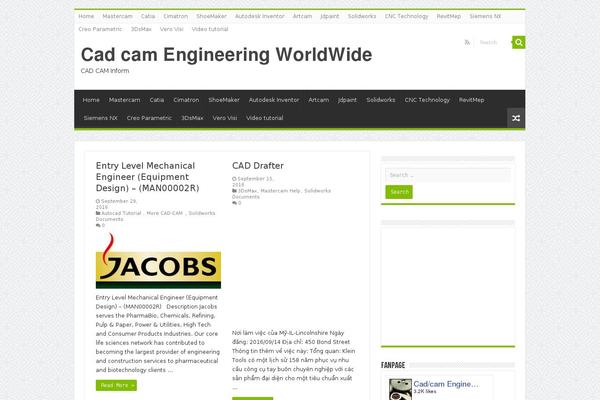Viewport: 600px width, 400px height.
Task: Open Autodesk Inventor in the dark navigation bar
Action: (x=274, y=100)
